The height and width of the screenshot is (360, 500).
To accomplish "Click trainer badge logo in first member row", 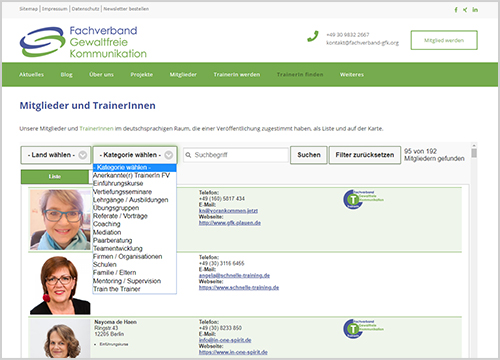I will coord(363,199).
